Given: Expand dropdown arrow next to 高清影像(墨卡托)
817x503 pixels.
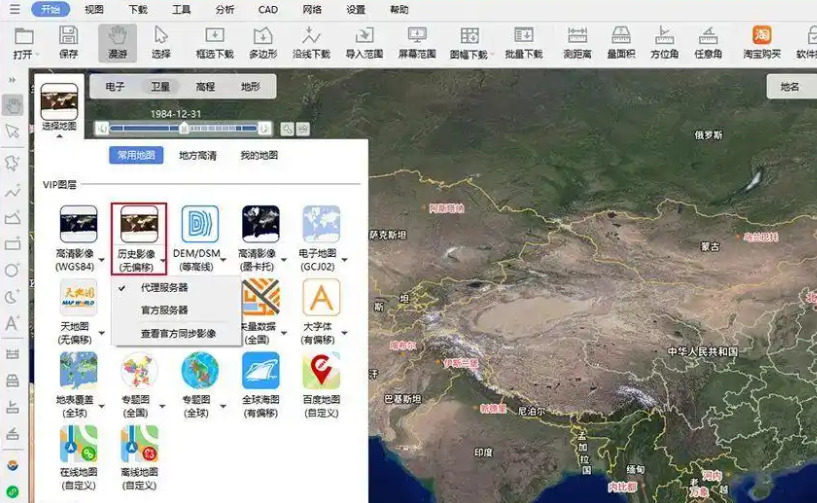Looking at the screenshot, I should [x=284, y=260].
